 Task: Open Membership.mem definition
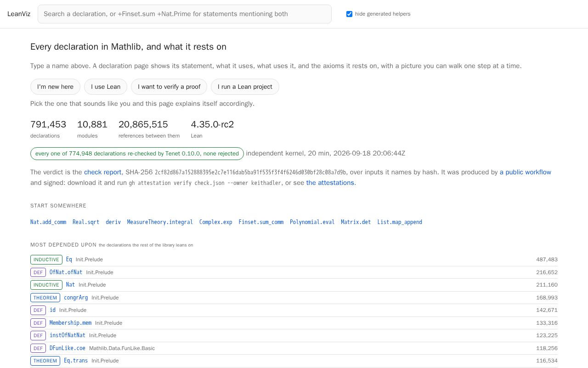coord(70,323)
